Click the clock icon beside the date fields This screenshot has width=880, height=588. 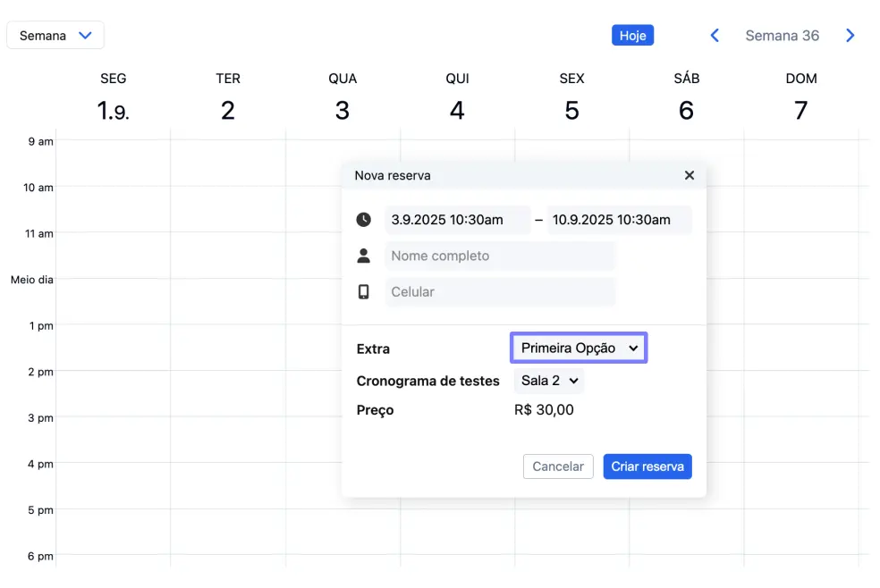363,220
